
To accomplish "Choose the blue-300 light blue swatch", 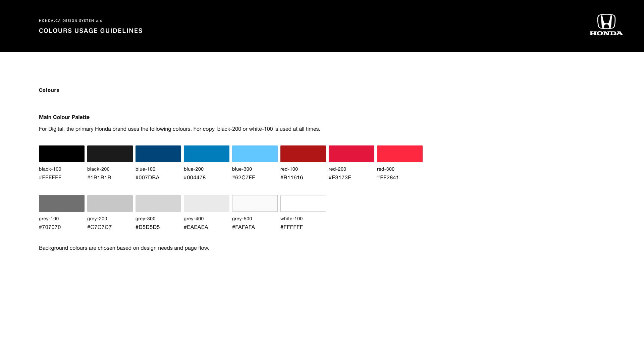I will pos(255,154).
